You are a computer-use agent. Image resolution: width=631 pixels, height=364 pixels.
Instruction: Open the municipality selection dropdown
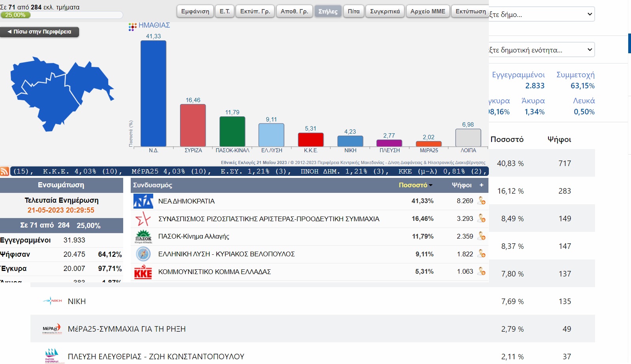click(x=541, y=15)
